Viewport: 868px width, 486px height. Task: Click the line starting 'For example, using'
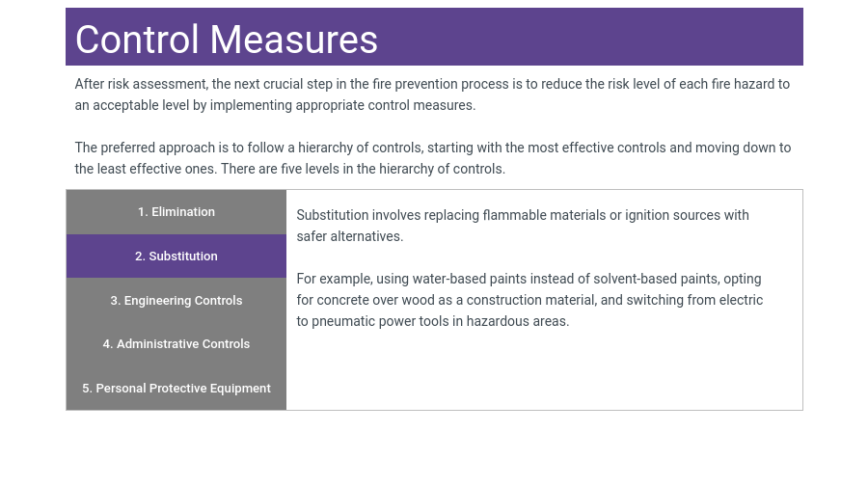529,279
